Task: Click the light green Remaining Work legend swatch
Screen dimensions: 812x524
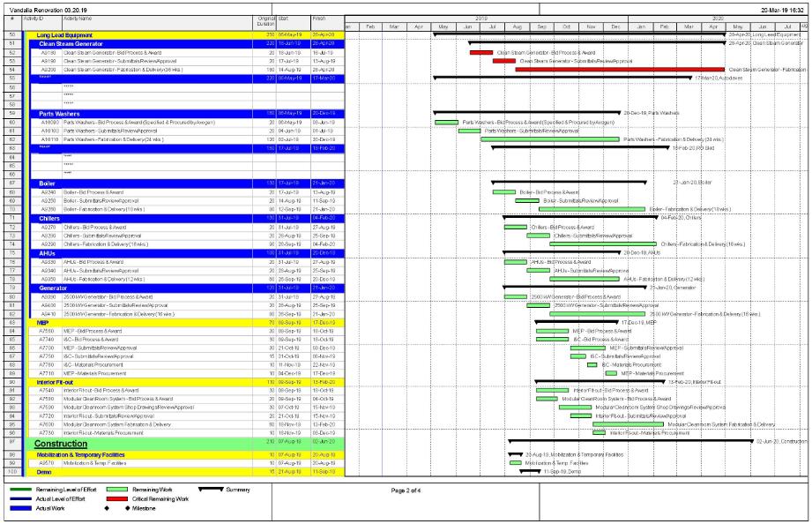Action: pyautogui.click(x=117, y=488)
